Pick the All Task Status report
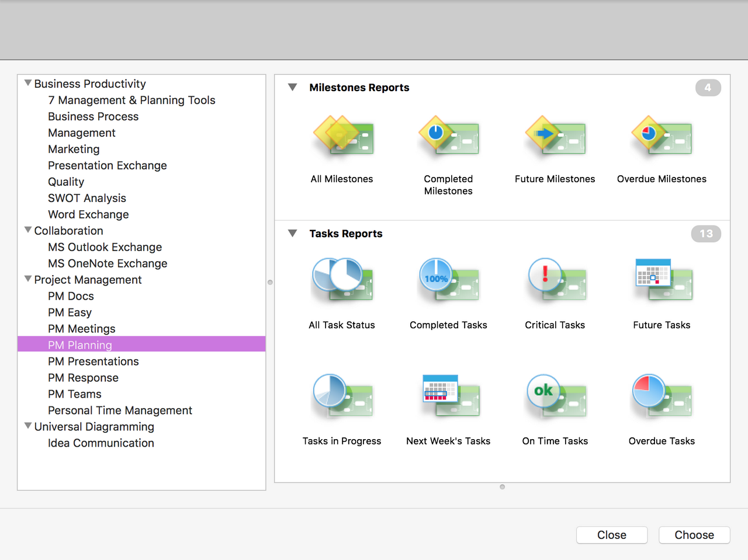 [x=343, y=281]
